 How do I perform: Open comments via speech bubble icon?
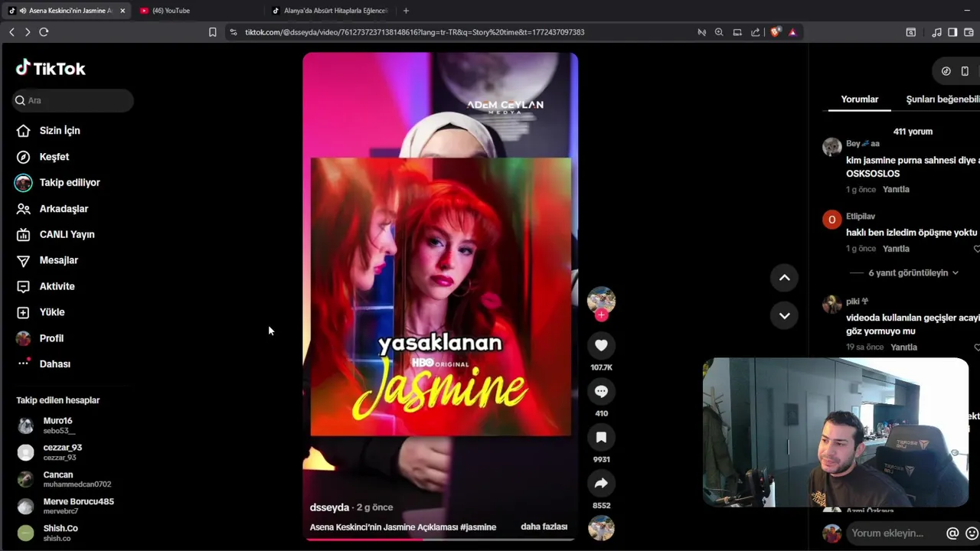point(601,391)
